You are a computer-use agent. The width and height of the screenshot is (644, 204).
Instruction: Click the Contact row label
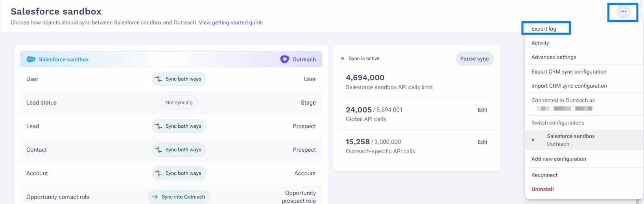point(37,150)
